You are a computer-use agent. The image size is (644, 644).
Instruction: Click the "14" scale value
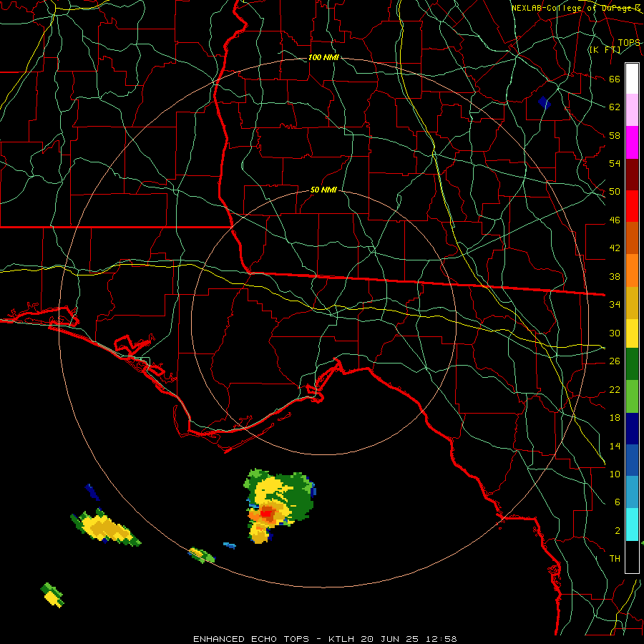[615, 446]
